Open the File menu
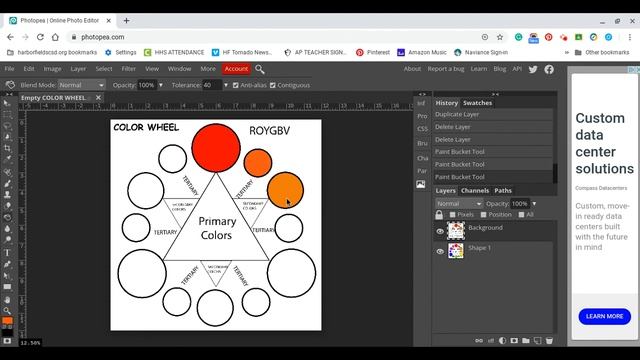Viewport: 640px width, 360px height. [x=9, y=69]
